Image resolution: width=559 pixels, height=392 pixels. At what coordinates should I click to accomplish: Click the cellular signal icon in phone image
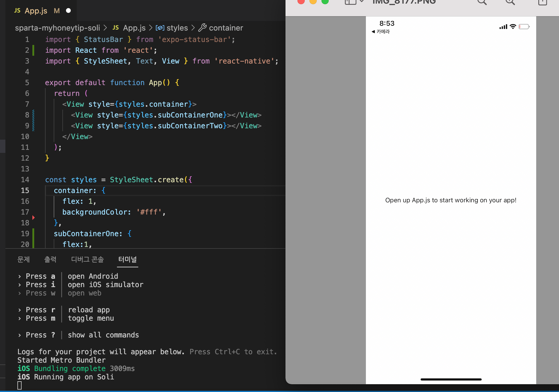[x=503, y=27]
